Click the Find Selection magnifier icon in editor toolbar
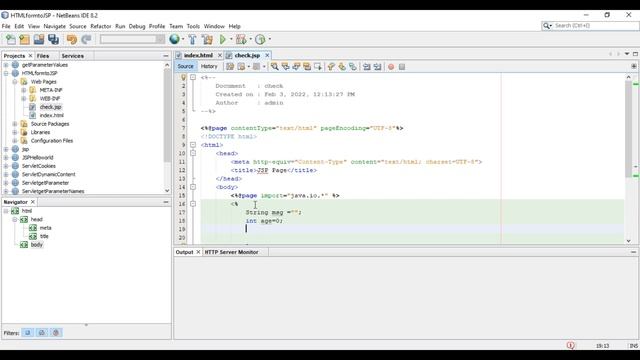The image size is (640, 360). (x=275, y=67)
